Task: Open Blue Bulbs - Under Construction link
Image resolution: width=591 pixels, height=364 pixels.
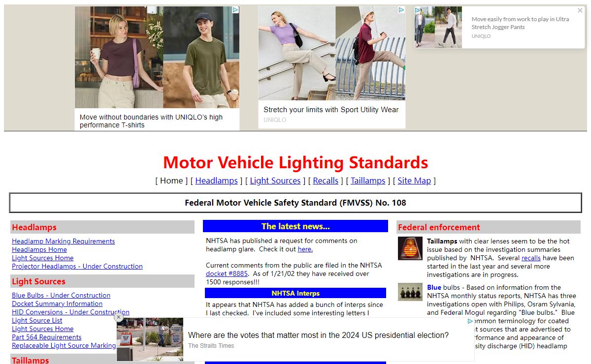Action: coord(61,295)
